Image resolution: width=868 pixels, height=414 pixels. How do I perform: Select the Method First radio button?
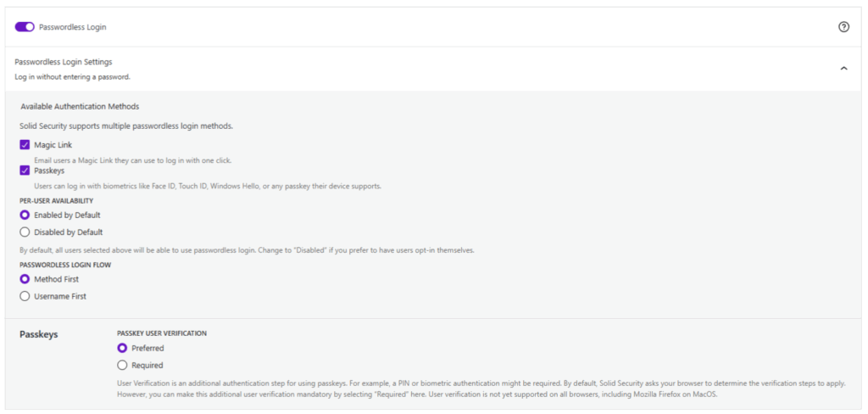coord(25,279)
